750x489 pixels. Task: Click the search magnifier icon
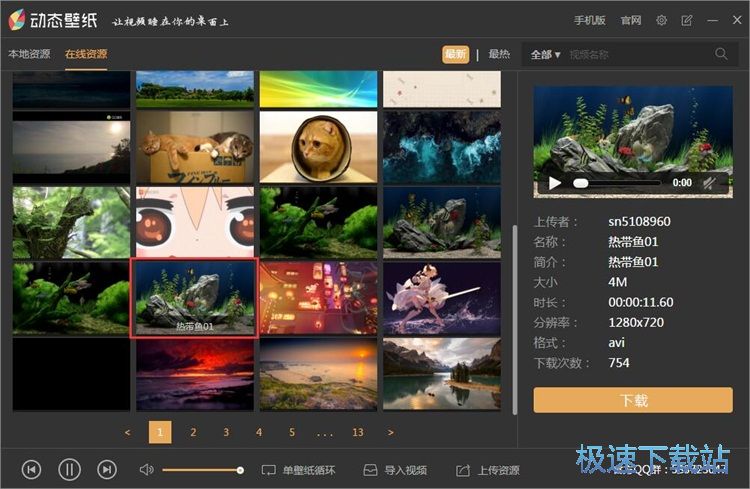(721, 54)
